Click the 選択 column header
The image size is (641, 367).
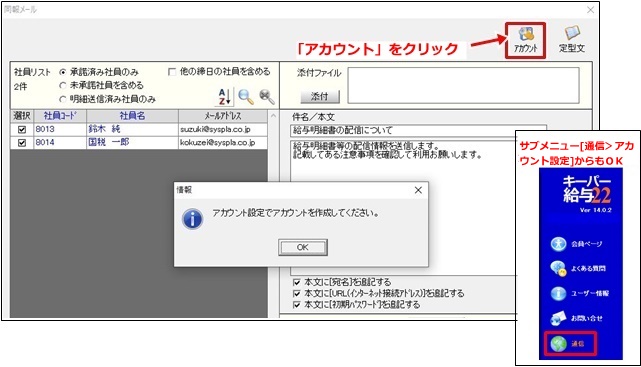[x=22, y=116]
